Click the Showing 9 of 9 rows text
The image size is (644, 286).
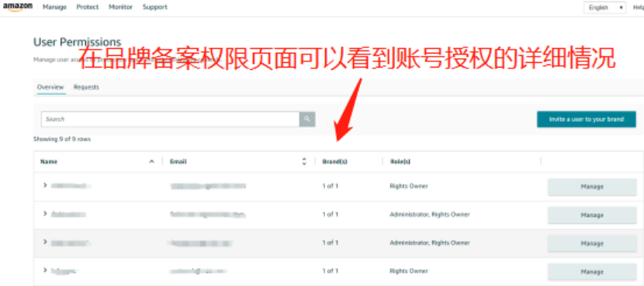62,139
